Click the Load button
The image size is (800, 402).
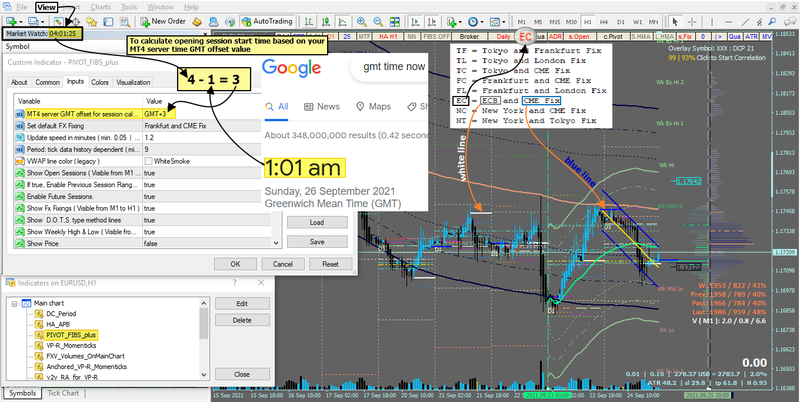click(317, 222)
